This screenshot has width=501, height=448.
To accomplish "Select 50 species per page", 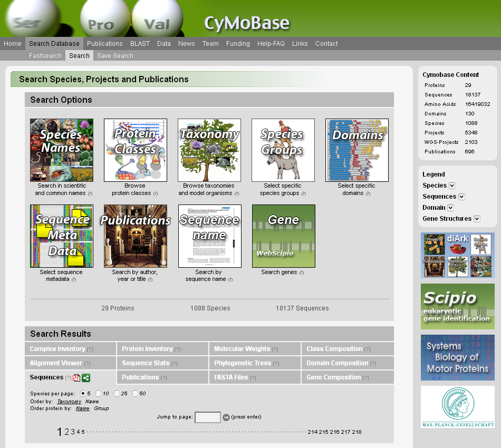I will click(135, 393).
